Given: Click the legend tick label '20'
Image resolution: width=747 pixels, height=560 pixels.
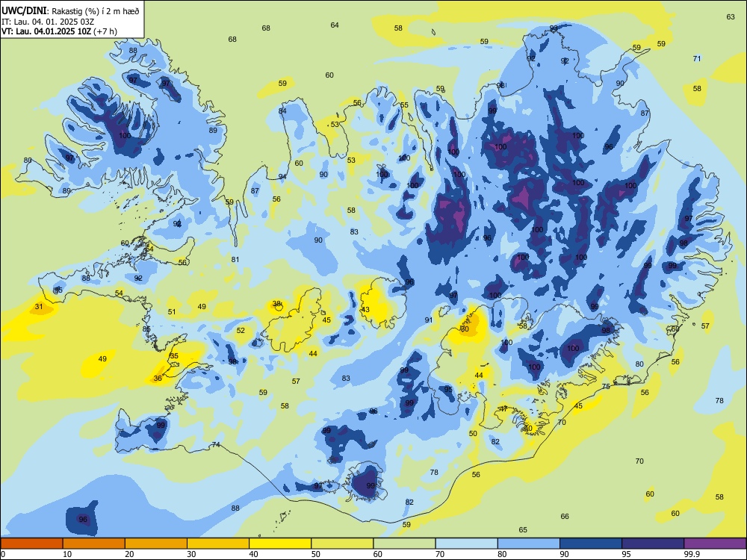Looking at the screenshot, I should [x=129, y=554].
